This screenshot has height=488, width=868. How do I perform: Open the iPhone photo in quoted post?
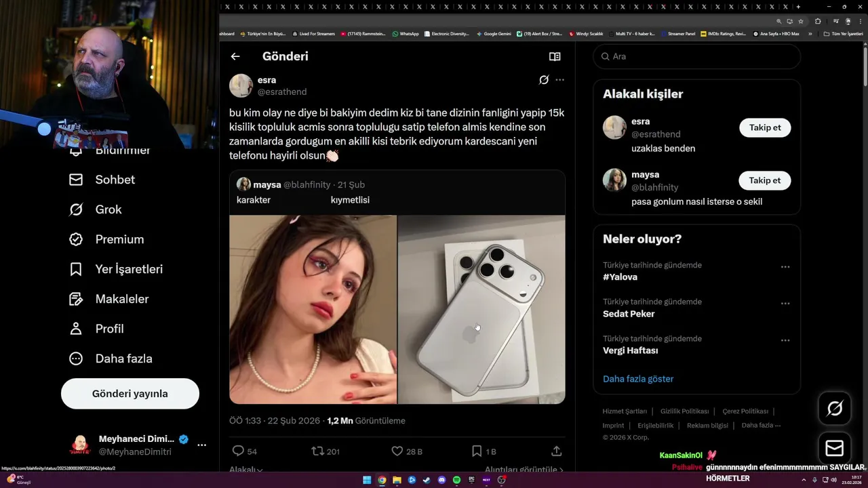tap(481, 310)
